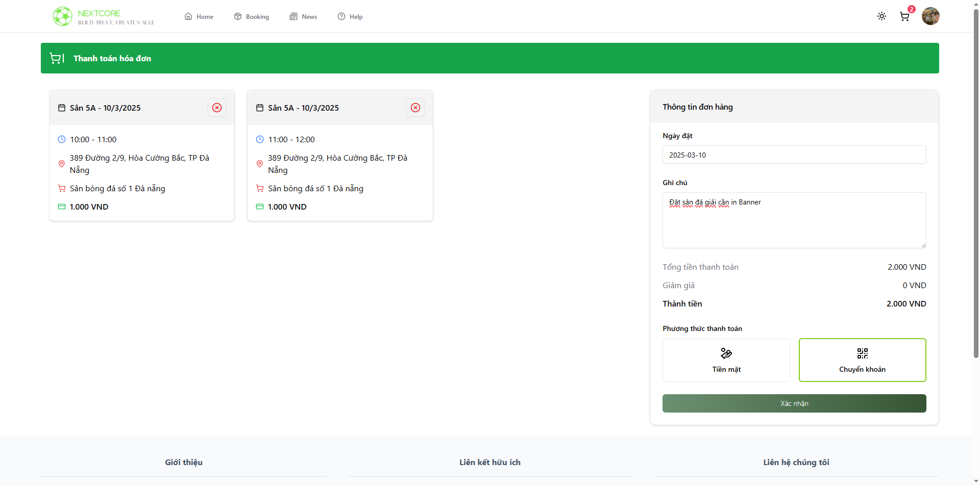The height and width of the screenshot is (486, 980).
Task: Remove the 11:00 - 12:00 booking card
Action: click(415, 108)
